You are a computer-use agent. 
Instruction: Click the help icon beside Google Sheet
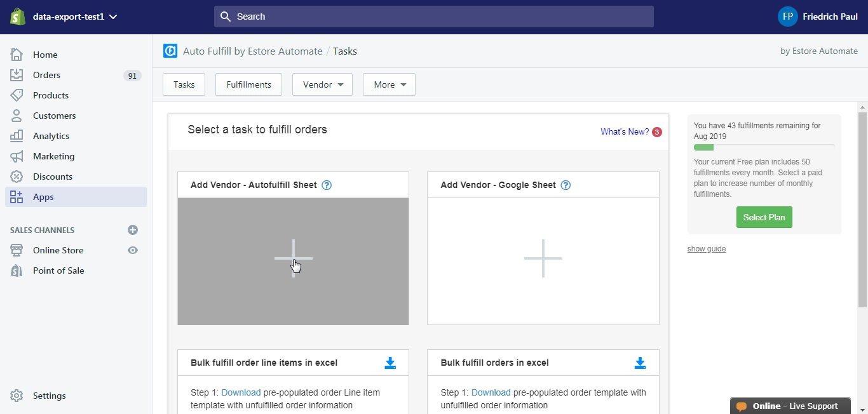coord(566,185)
